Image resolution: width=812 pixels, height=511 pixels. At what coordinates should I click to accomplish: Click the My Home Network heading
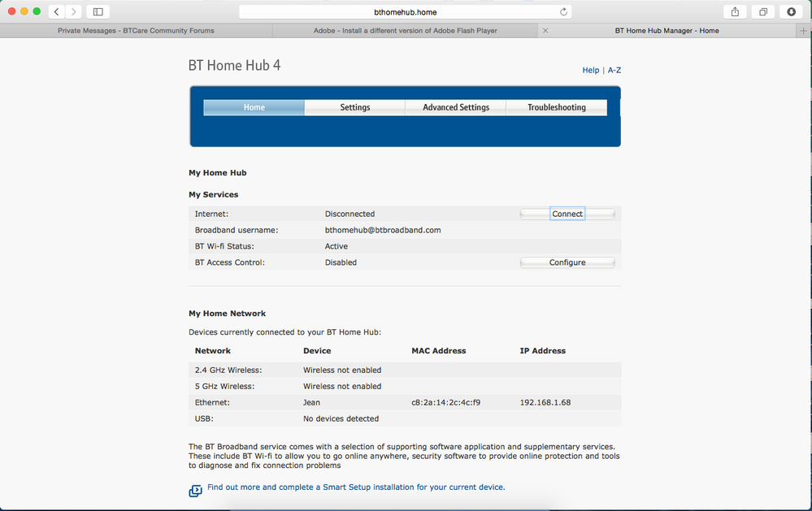pyautogui.click(x=227, y=314)
